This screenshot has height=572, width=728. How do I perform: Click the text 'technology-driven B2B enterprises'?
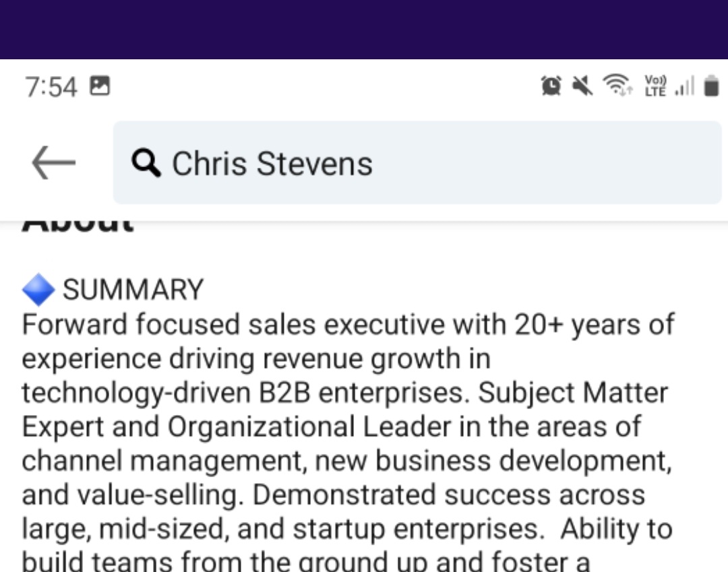click(243, 393)
